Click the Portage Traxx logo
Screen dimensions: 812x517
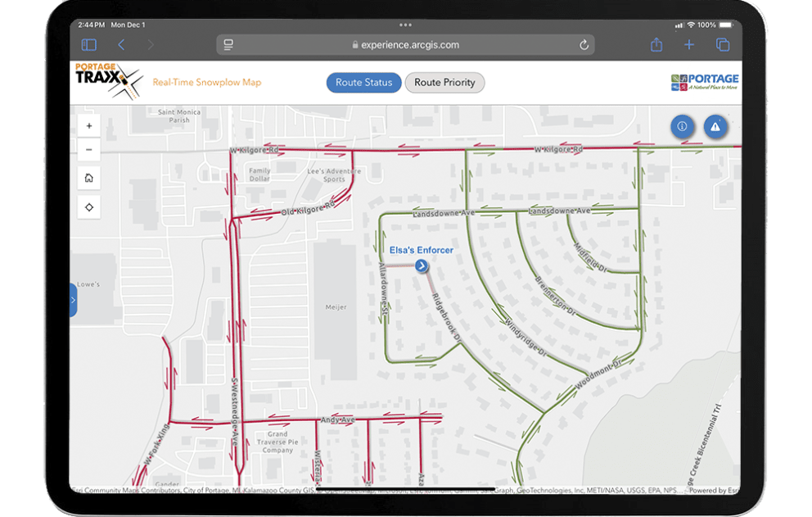pyautogui.click(x=108, y=81)
